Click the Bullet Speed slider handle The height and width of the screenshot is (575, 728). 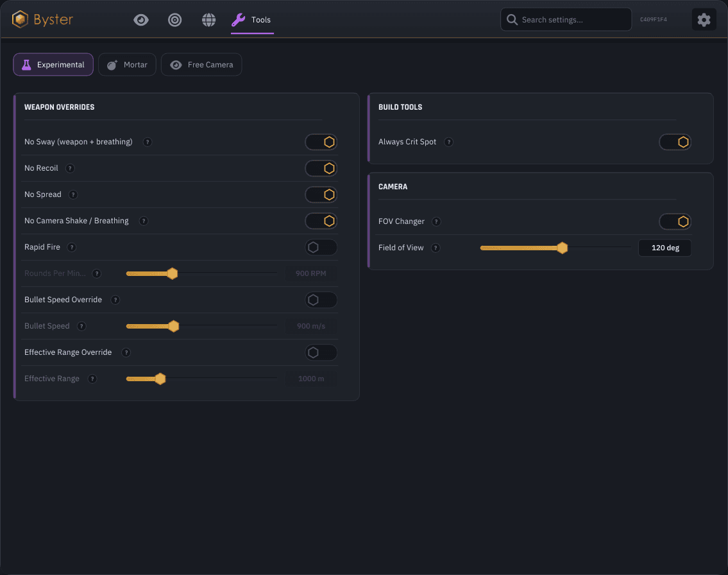pyautogui.click(x=174, y=326)
